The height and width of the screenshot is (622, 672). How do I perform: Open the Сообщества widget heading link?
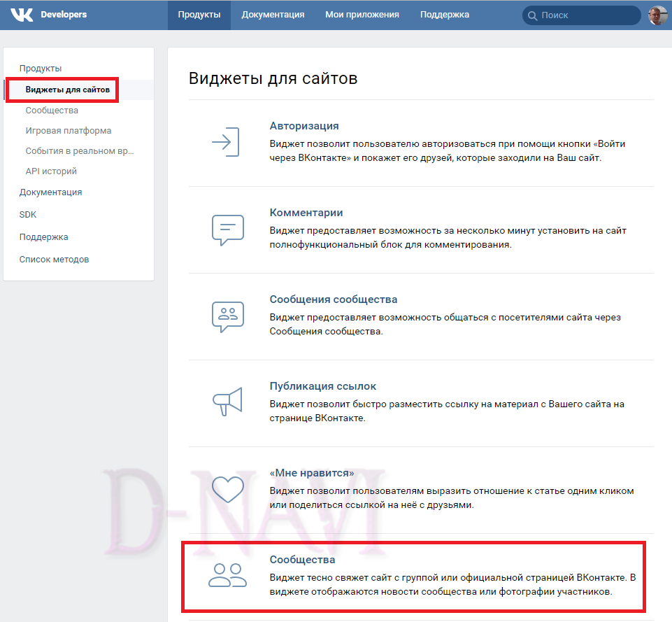[x=302, y=560]
